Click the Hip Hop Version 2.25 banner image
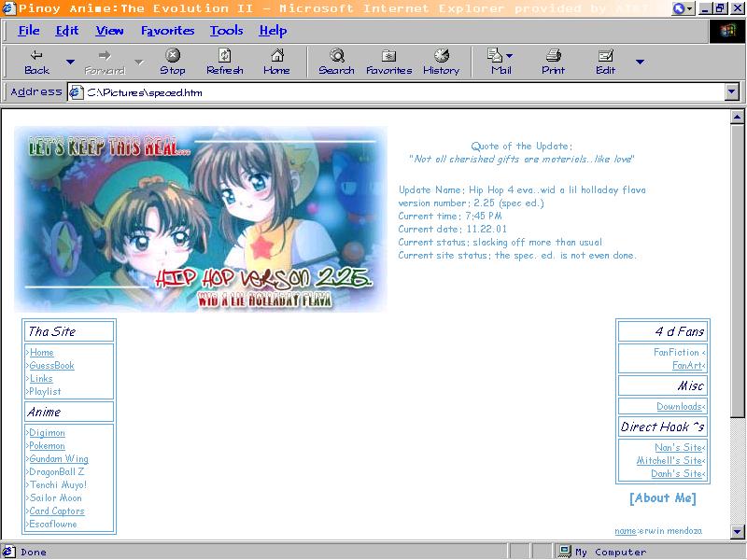This screenshot has width=747, height=560. [x=201, y=219]
